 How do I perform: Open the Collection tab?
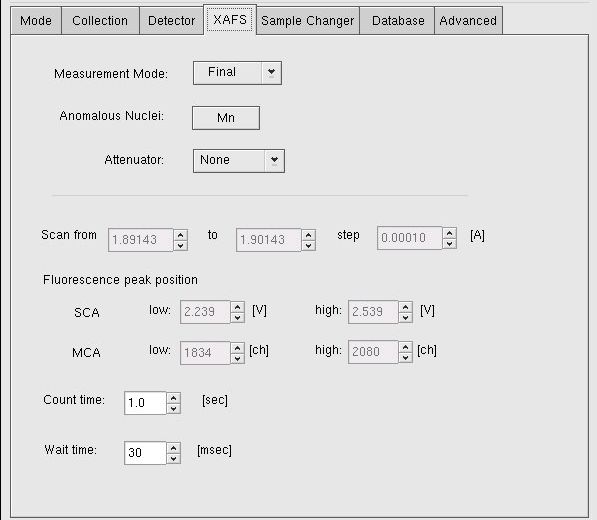(100, 21)
